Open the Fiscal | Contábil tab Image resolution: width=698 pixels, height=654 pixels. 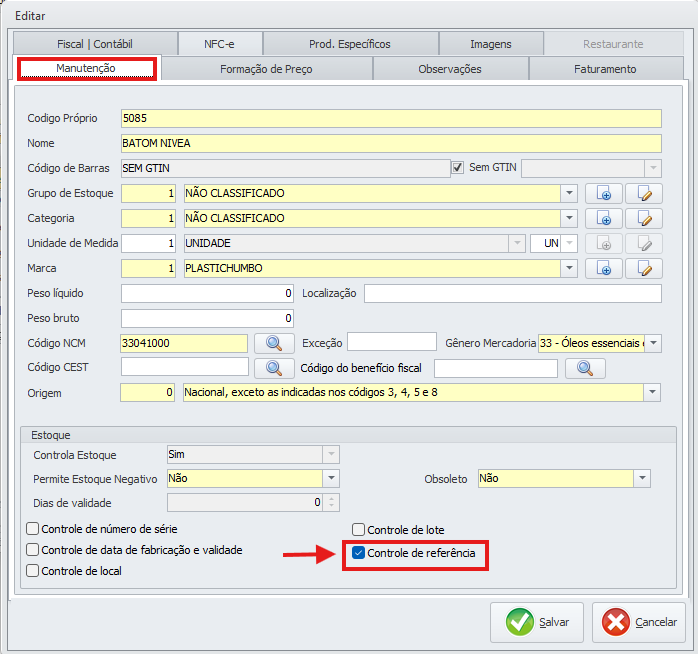pyautogui.click(x=94, y=44)
